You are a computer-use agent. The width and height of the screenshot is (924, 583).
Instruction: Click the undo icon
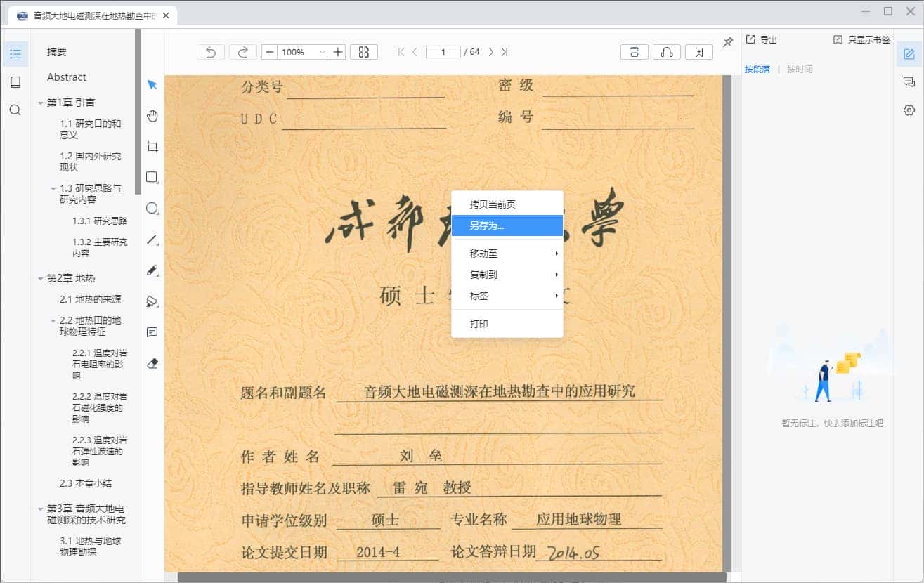(210, 51)
